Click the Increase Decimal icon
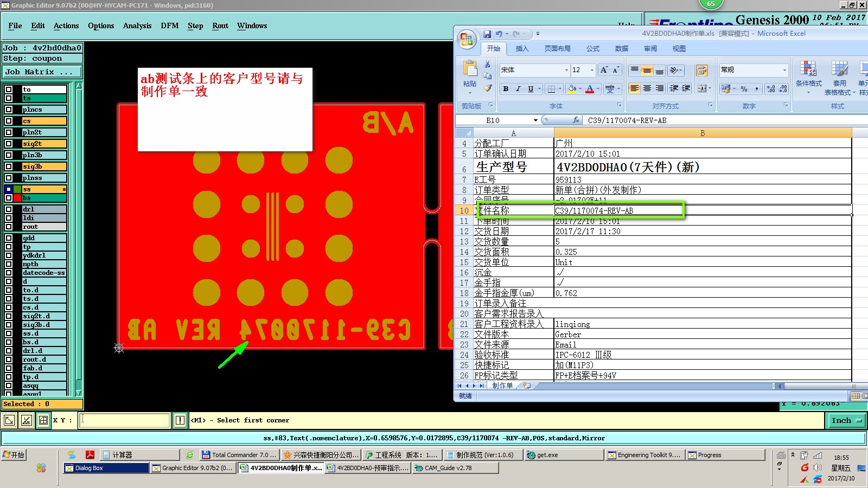Viewport: 868px width, 488px height. [771, 89]
